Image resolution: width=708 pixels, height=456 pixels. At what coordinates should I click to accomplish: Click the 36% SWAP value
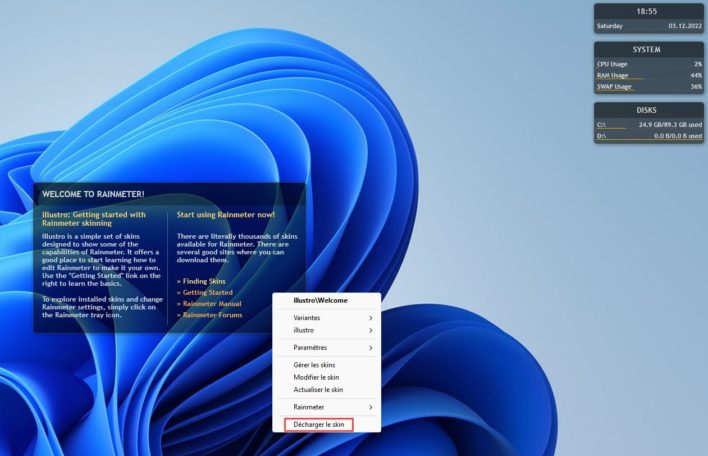696,87
